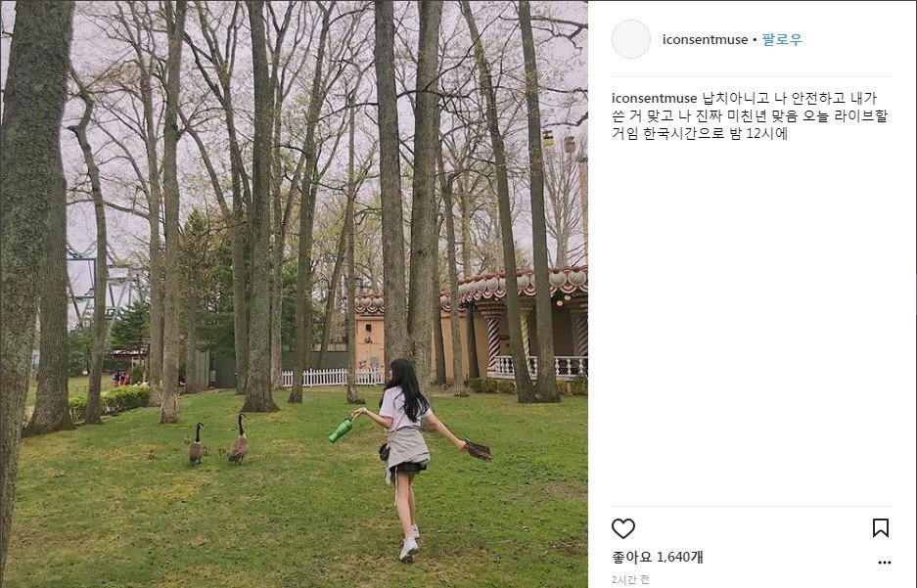Image resolution: width=917 pixels, height=588 pixels.
Task: Open the blank circular profile avatar
Action: coord(630,39)
